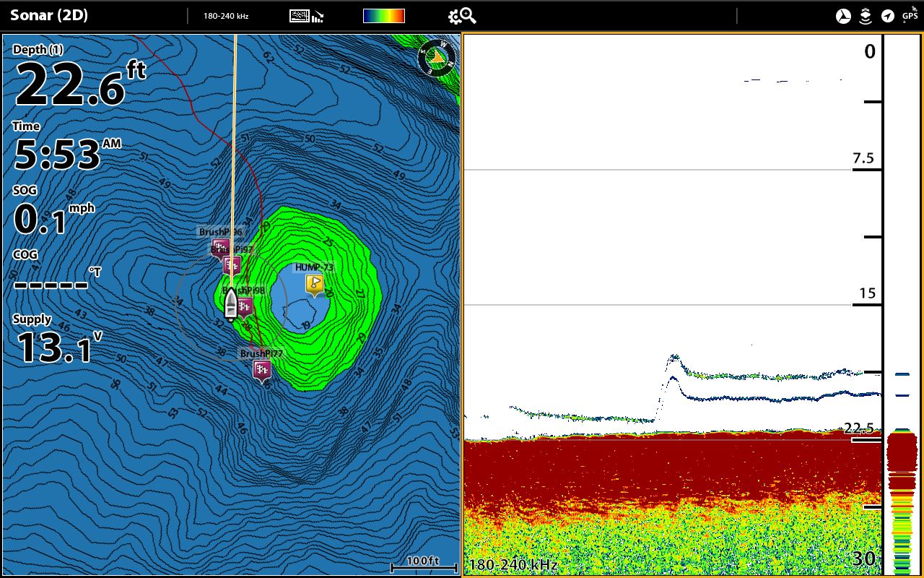Tap the north compass indicator on chart
Viewport: 924px width, 578px height.
[437, 57]
